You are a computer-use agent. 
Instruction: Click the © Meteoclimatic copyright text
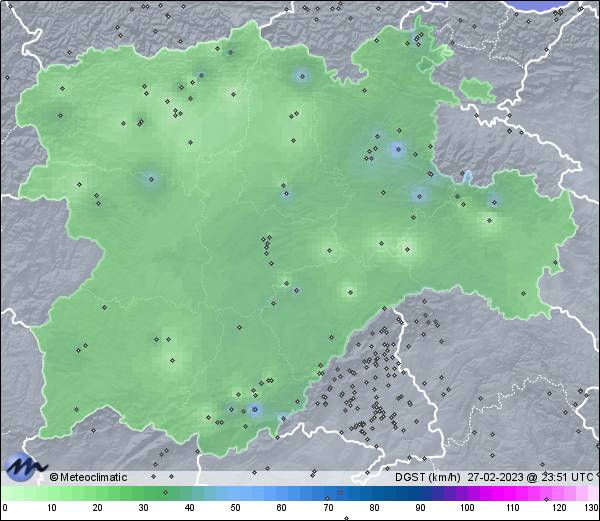[89, 477]
